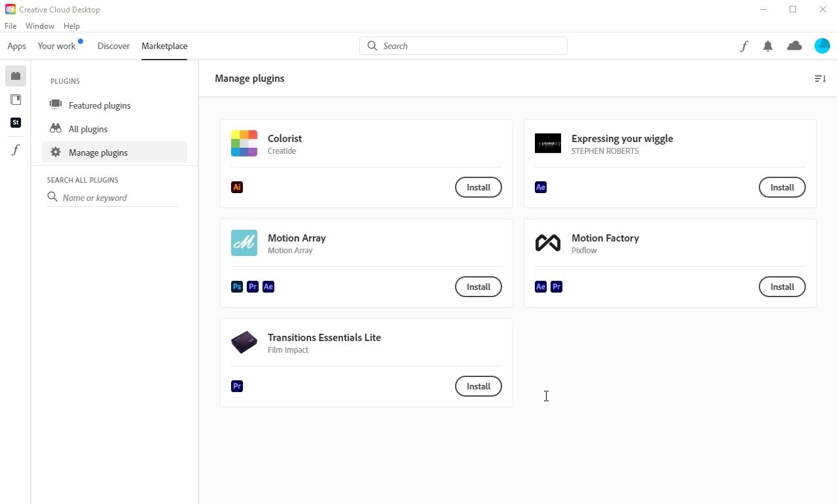
Task: Focus the Name or keyword field
Action: pos(113,198)
